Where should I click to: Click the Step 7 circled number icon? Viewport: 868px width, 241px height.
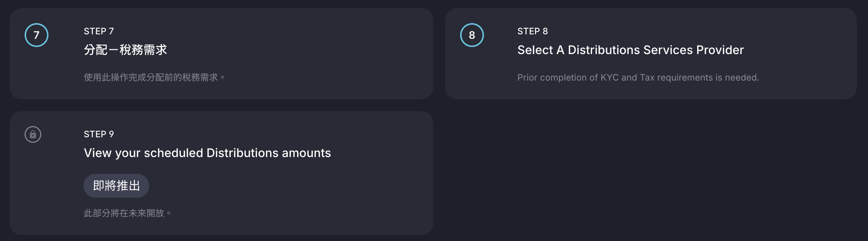(x=37, y=35)
